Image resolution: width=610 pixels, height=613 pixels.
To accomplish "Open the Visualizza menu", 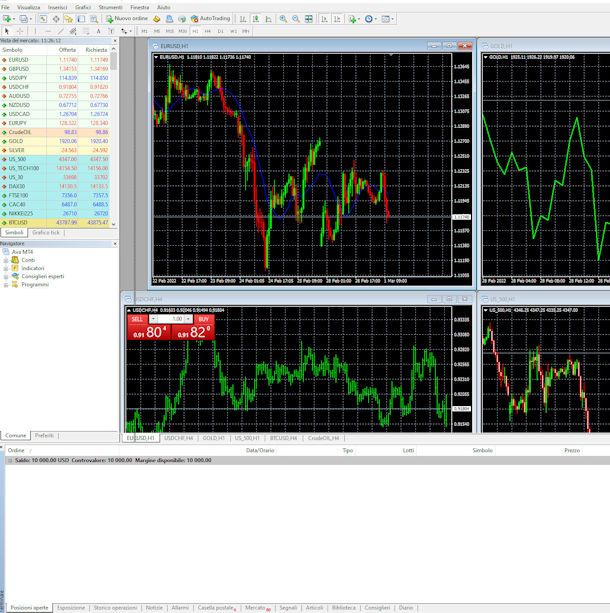I will [29, 7].
